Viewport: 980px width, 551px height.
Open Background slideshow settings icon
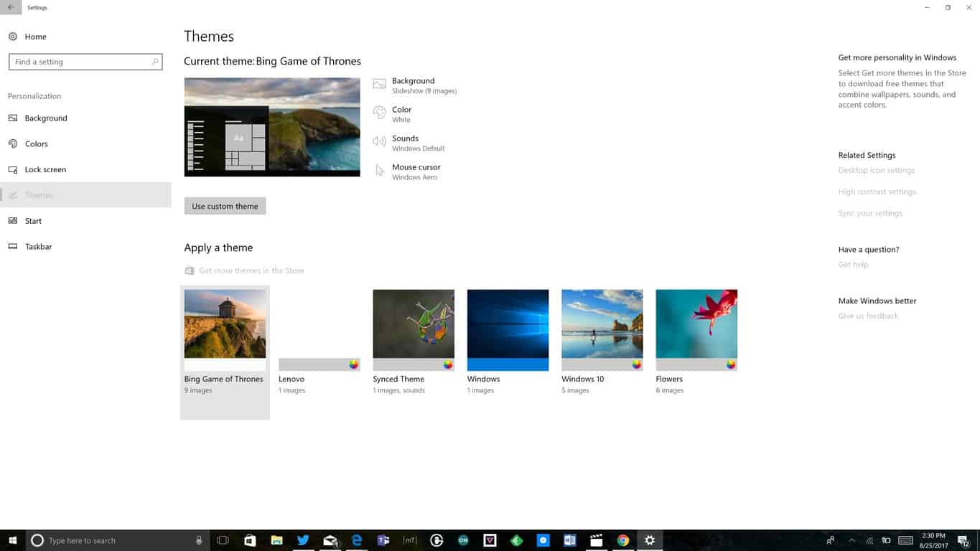[379, 85]
